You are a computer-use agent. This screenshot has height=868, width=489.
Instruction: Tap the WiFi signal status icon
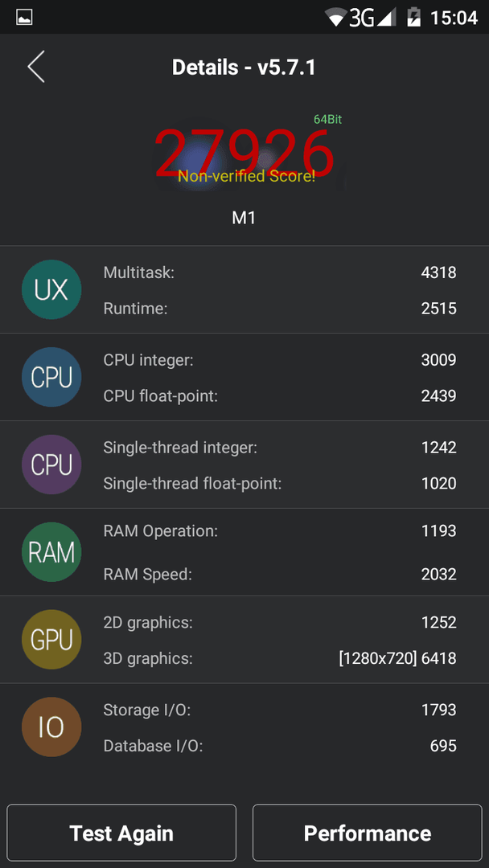pyautogui.click(x=337, y=18)
